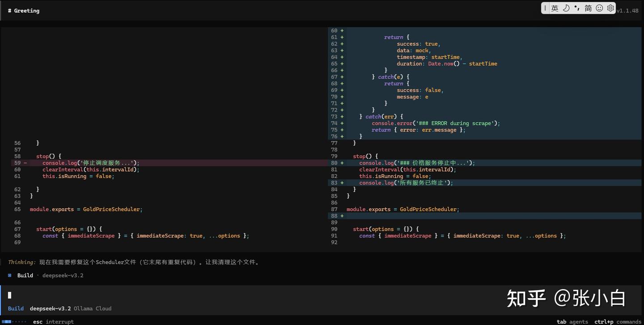Screen dimensions: 644x325
Task: Click the square icon beside Build deepseek-v3.2
Action: [10, 275]
